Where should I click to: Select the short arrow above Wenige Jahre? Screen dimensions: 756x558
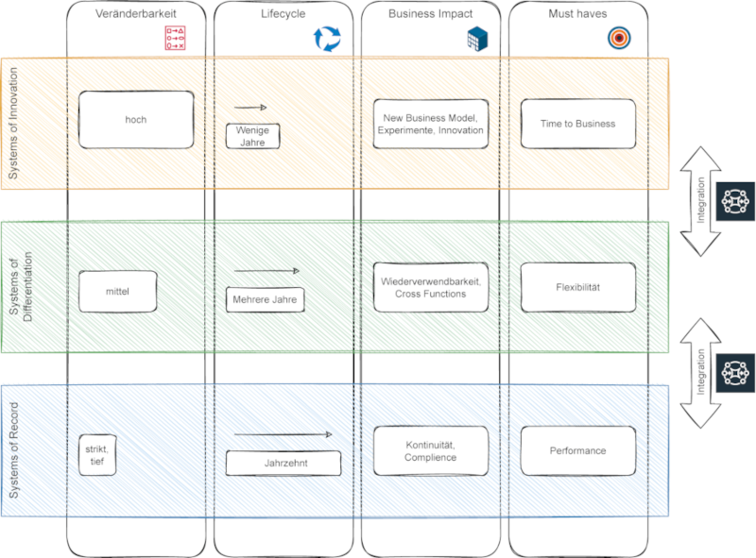(x=250, y=108)
